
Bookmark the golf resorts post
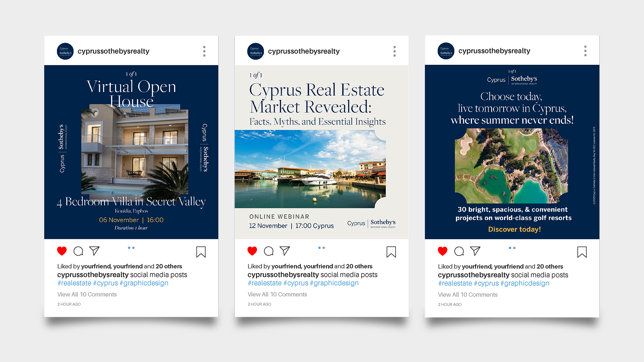(582, 252)
